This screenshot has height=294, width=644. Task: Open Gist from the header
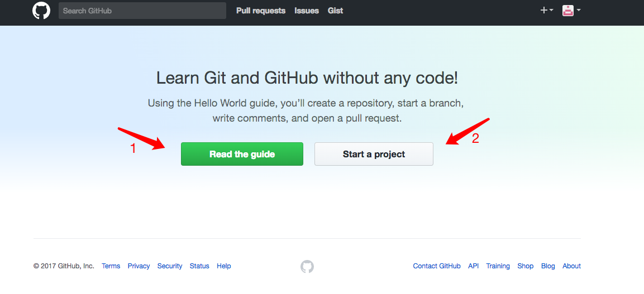[336, 11]
